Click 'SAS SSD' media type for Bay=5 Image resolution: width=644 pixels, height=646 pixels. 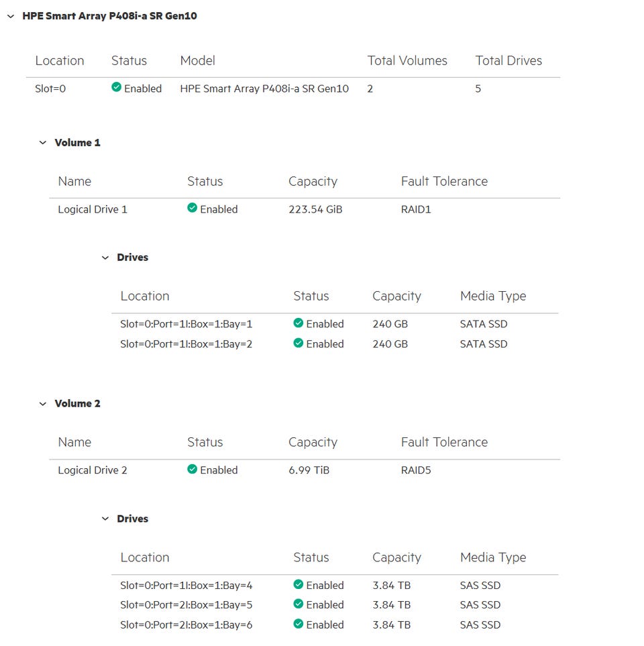point(480,605)
